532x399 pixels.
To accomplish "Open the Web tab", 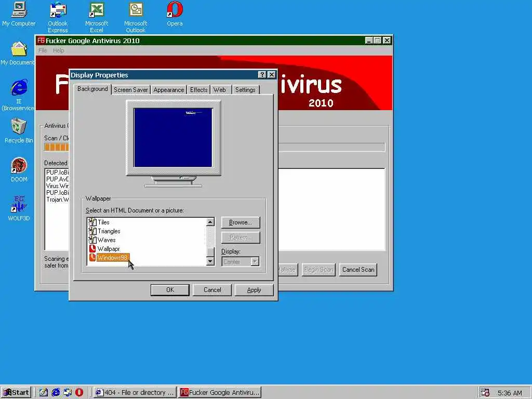I will [x=220, y=90].
